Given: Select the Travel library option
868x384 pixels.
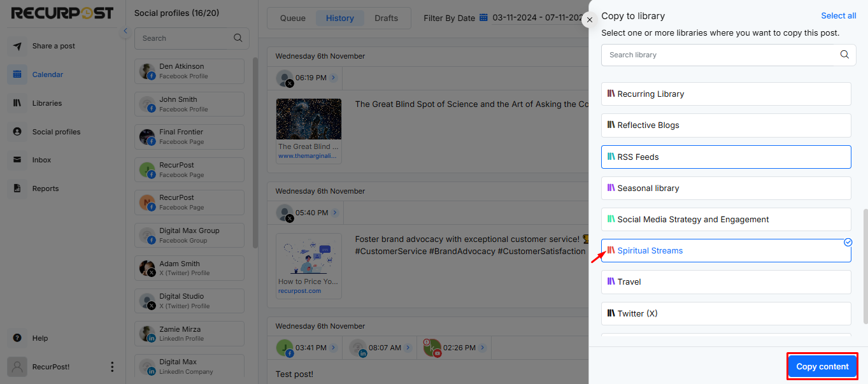Looking at the screenshot, I should [x=726, y=282].
